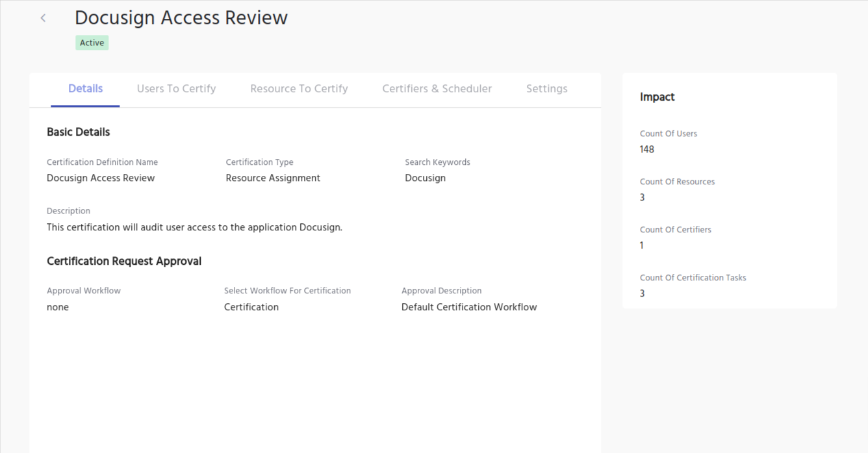Screen dimensions: 868x453
Task: Click the Approval Workflow value none
Action: pos(58,307)
